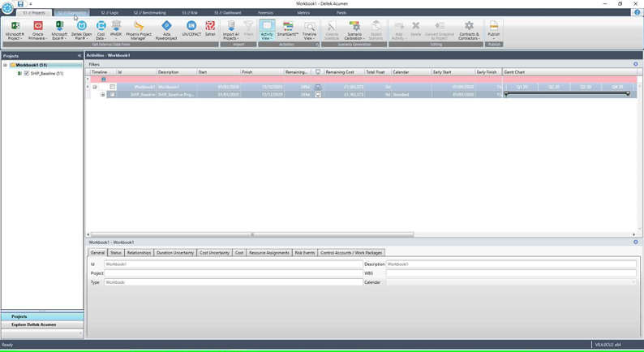The width and height of the screenshot is (644, 352).
Task: Click the UN/CEFACT import icon
Action: tap(191, 28)
